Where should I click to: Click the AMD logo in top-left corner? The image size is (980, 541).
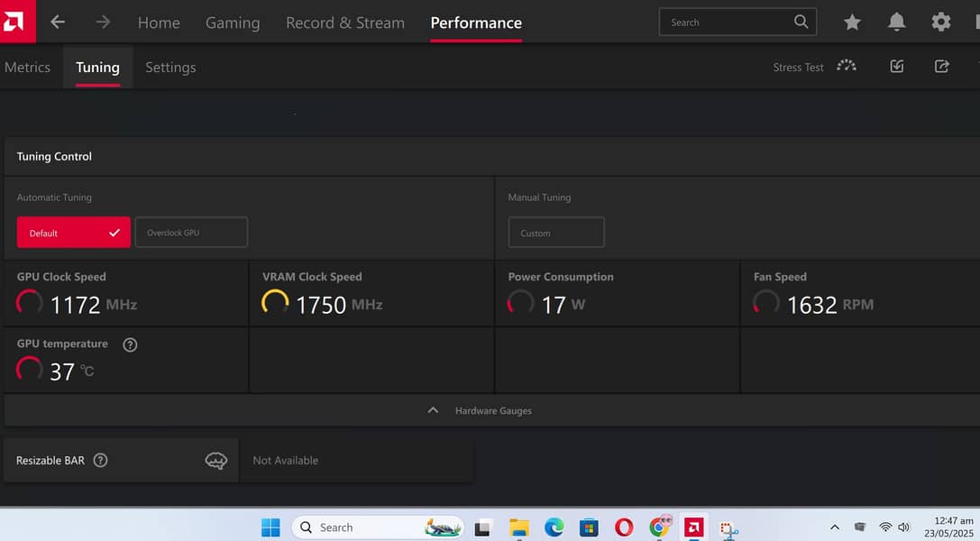[15, 22]
